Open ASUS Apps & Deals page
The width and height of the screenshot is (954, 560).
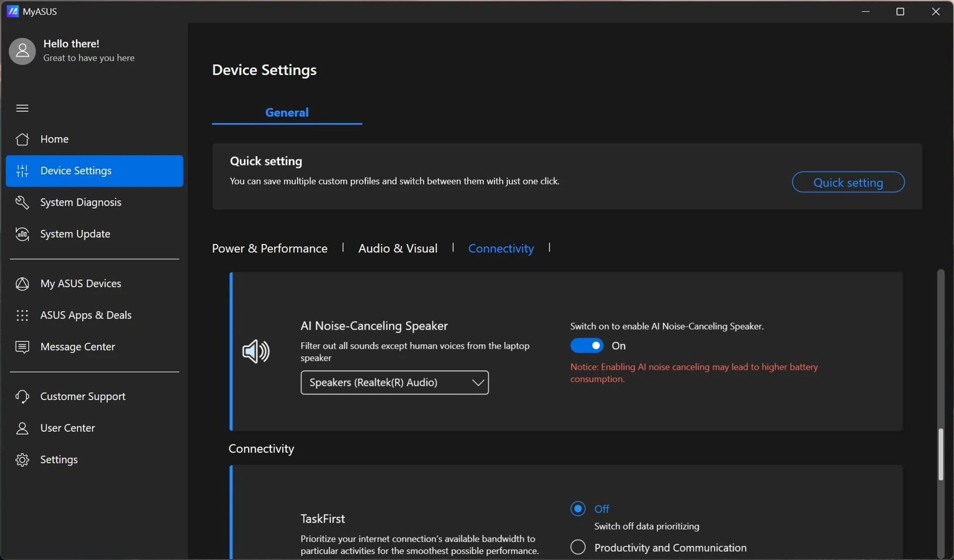coord(94,315)
